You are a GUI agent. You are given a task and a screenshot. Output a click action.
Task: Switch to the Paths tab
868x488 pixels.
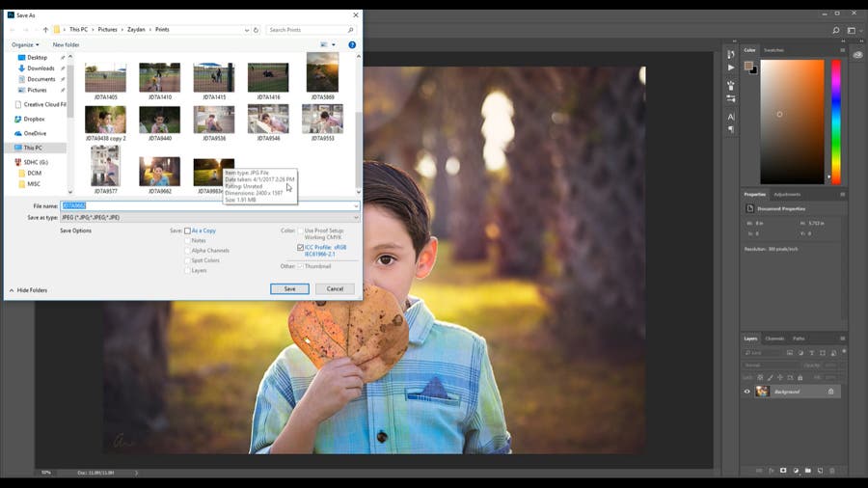tap(799, 339)
